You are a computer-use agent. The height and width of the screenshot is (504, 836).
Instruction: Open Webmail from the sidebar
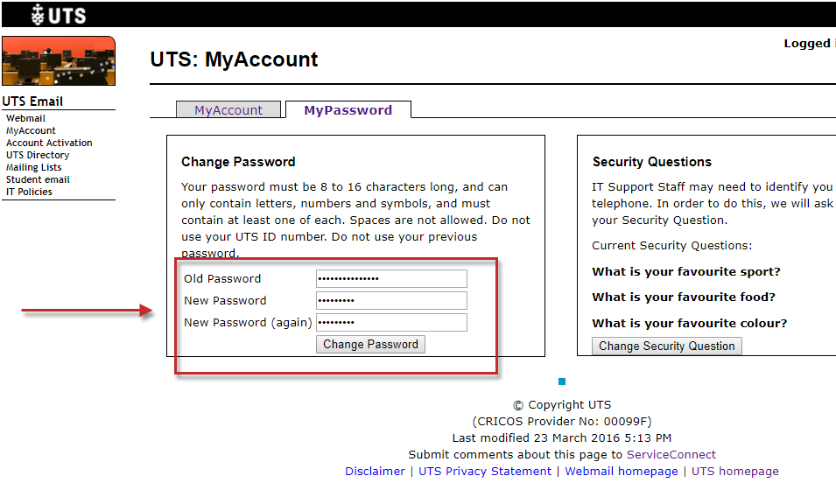[x=25, y=118]
